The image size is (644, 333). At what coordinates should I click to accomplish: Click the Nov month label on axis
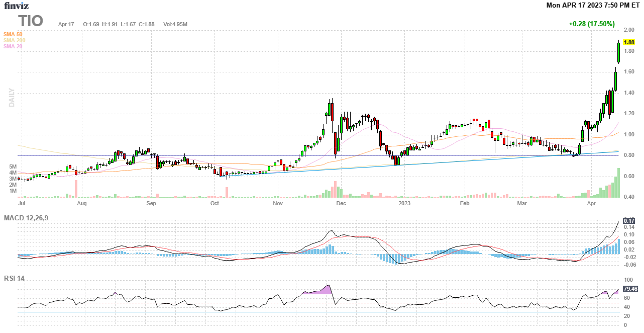click(277, 204)
